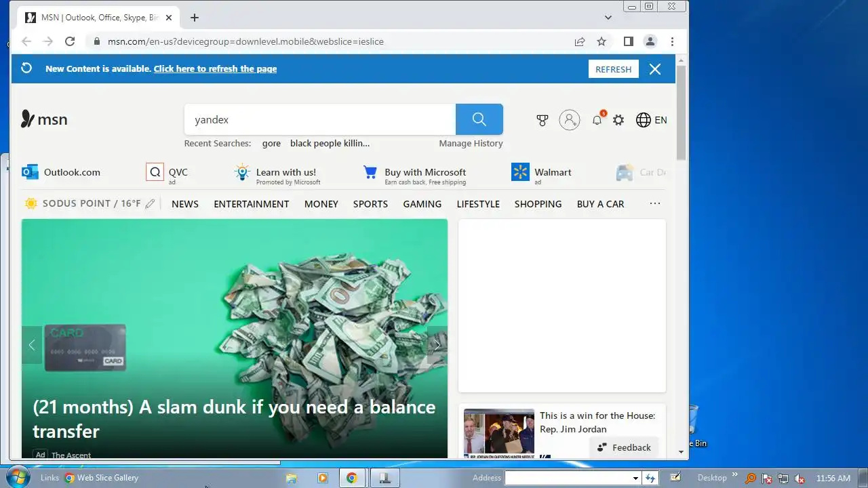Click the MSN logo
This screenshot has width=868, height=488.
click(x=44, y=119)
